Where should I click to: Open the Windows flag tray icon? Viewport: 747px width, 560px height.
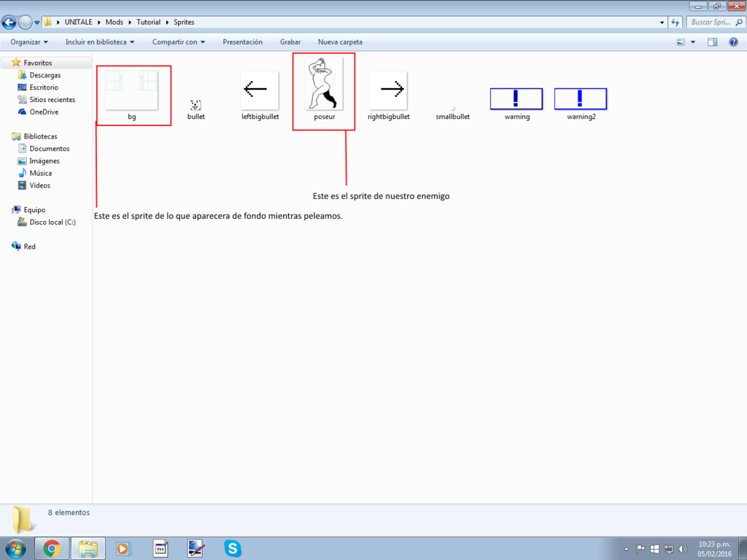coord(654,549)
